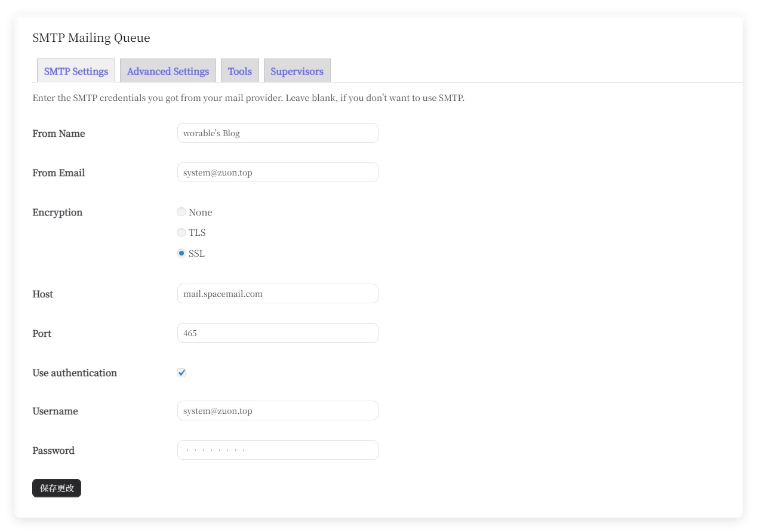
Task: Switch to the SMTP Settings tab
Action: click(76, 71)
